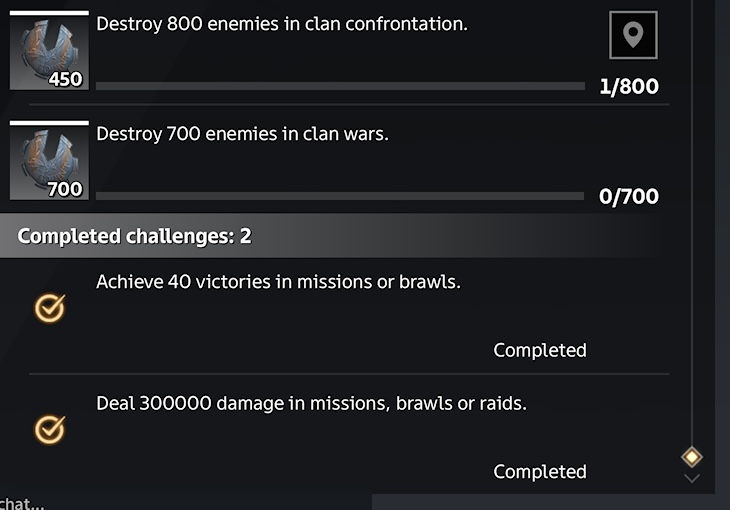
Task: Click the chat input field
Action: [x=186, y=503]
